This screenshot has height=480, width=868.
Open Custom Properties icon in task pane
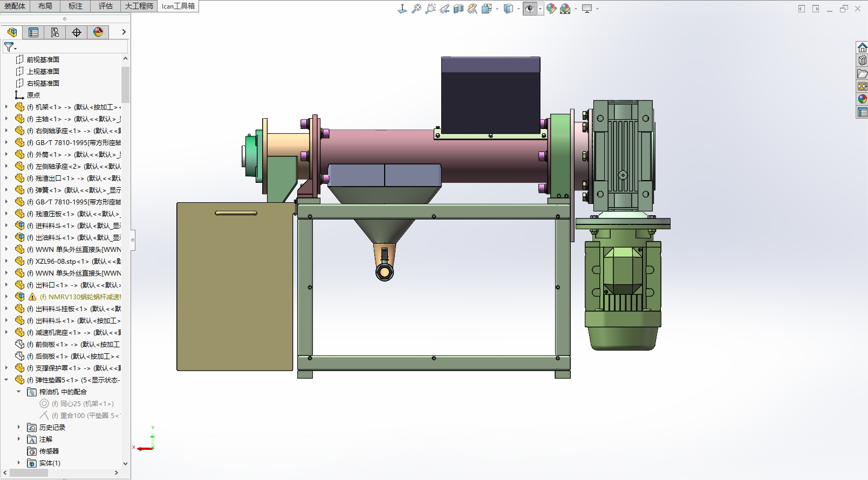[x=862, y=112]
